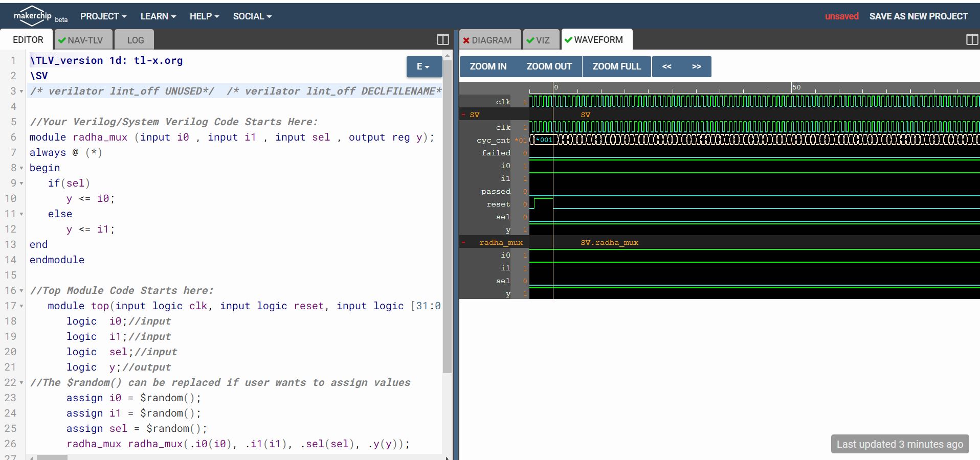Screen dimensions: 980x460
Task: Toggle right pane split layout icon
Action: tap(972, 39)
